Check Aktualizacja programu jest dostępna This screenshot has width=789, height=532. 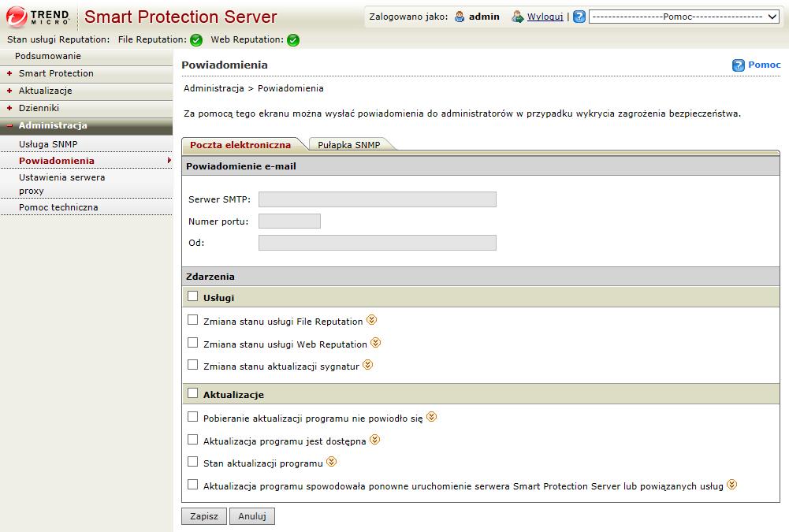pyautogui.click(x=193, y=439)
